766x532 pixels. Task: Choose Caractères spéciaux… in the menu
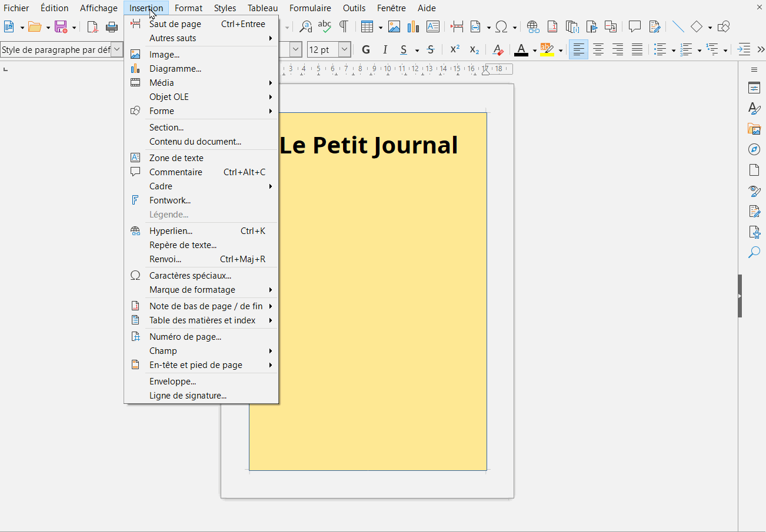201,276
